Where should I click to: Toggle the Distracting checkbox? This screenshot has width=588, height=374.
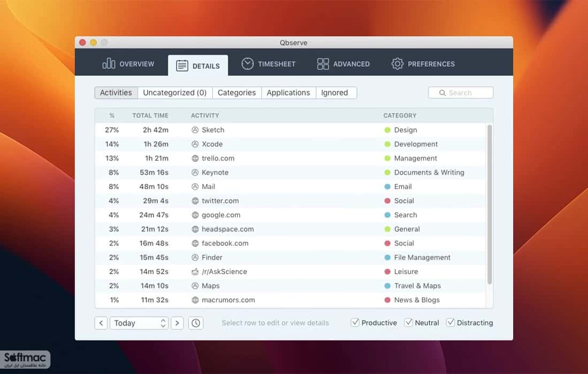click(451, 322)
